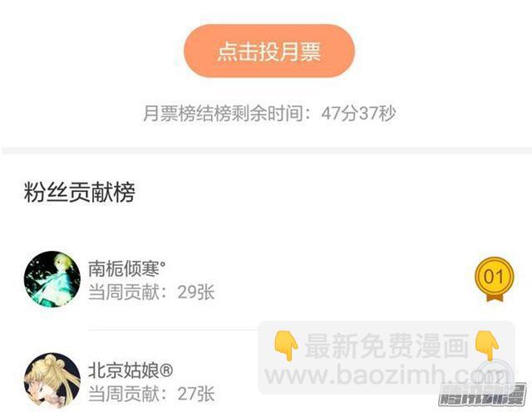Click the gray section divider bar
The width and height of the screenshot is (532, 412).
coord(266,150)
